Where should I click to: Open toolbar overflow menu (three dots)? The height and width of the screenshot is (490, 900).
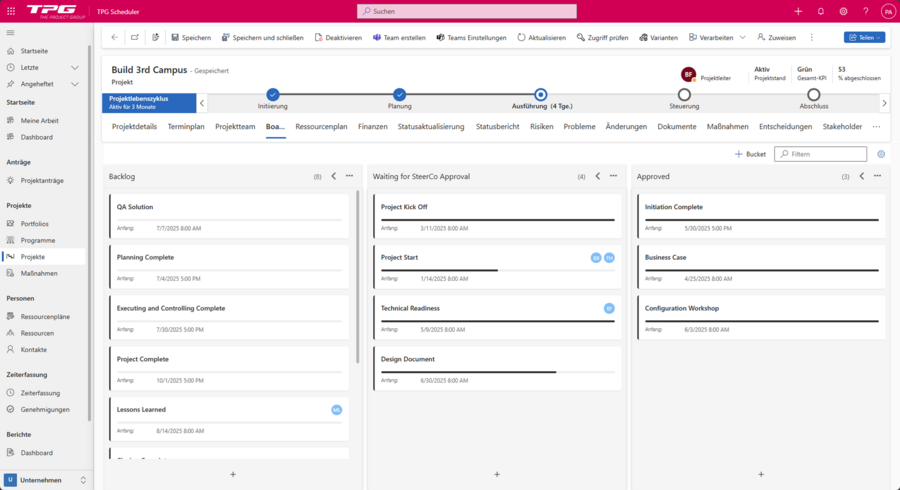812,37
